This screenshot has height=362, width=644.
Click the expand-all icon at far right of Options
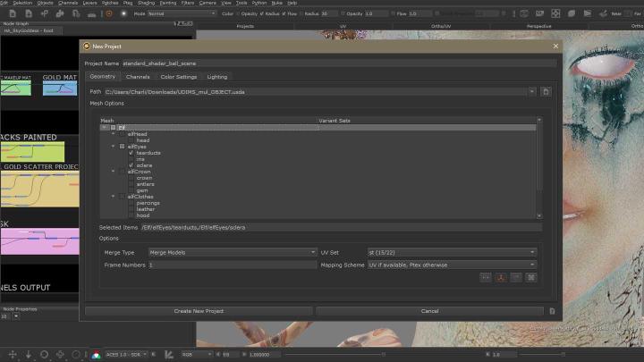[530, 277]
